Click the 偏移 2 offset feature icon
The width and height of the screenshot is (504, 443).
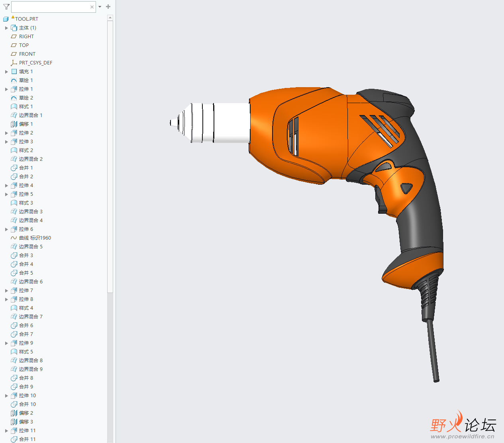pos(14,413)
